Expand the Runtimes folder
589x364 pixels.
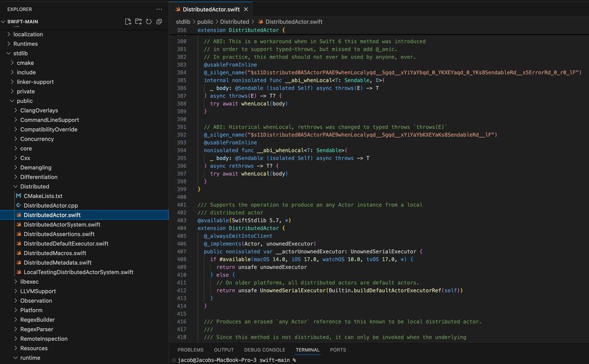click(9, 44)
